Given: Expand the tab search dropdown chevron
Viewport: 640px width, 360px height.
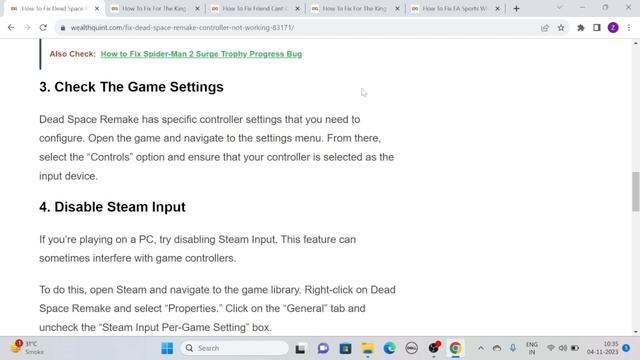Looking at the screenshot, I should tap(559, 8).
